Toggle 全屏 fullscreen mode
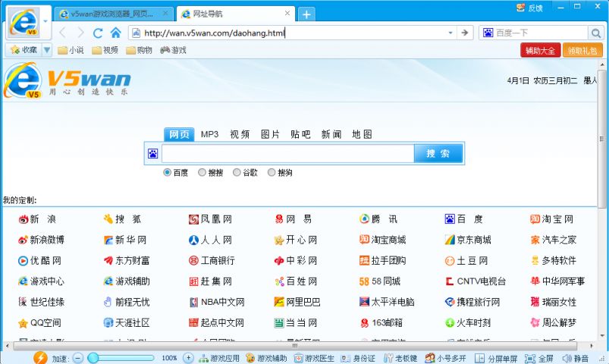Image resolution: width=609 pixels, height=364 pixels. (538, 358)
